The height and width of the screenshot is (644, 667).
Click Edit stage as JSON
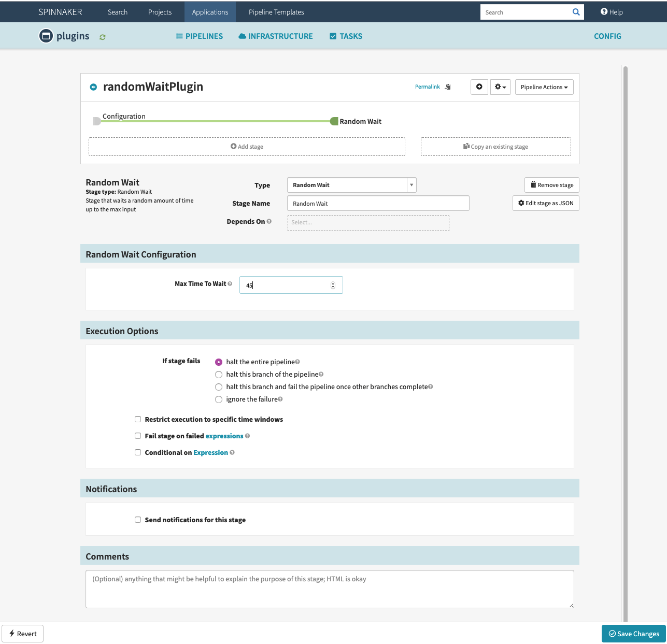(546, 203)
